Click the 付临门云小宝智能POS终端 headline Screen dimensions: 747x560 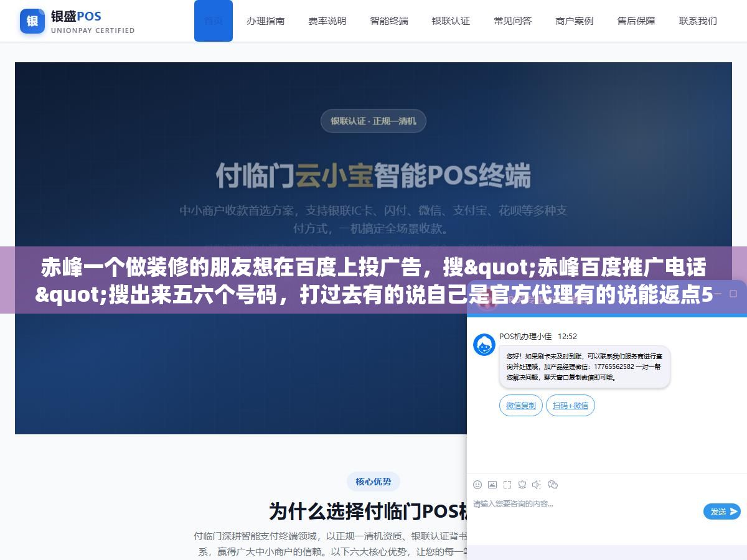[x=374, y=175]
